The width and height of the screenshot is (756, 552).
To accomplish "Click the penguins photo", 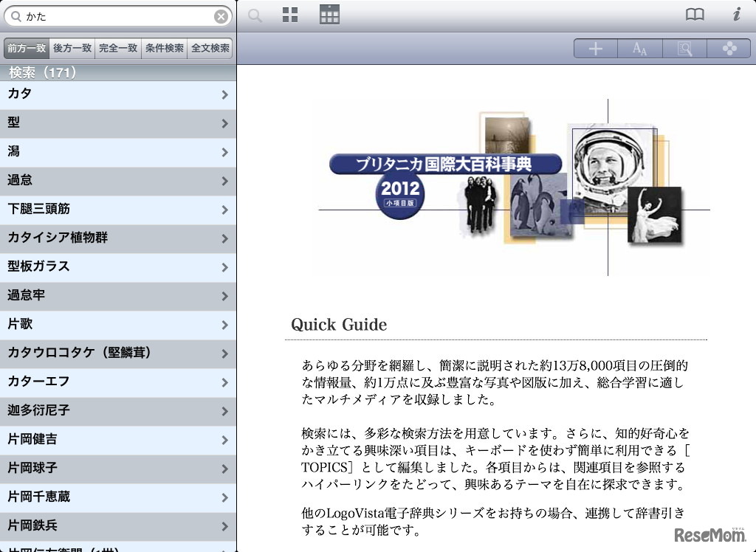I will pyautogui.click(x=540, y=204).
